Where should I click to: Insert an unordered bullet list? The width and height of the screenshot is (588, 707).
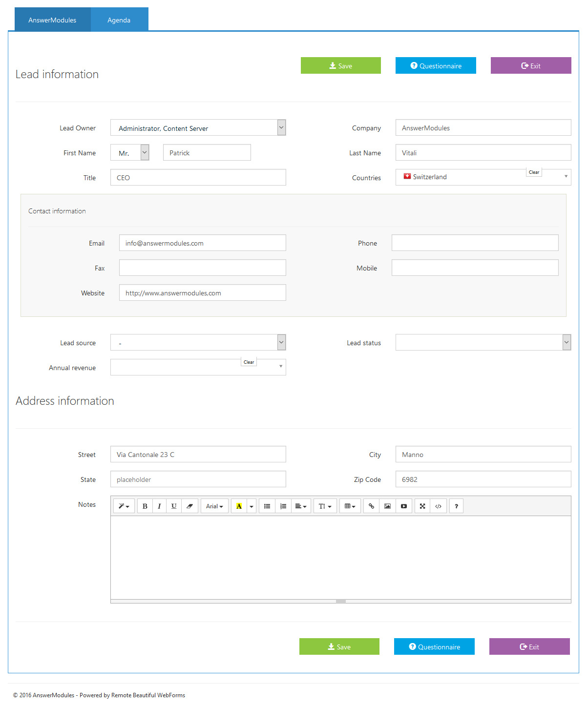(267, 506)
